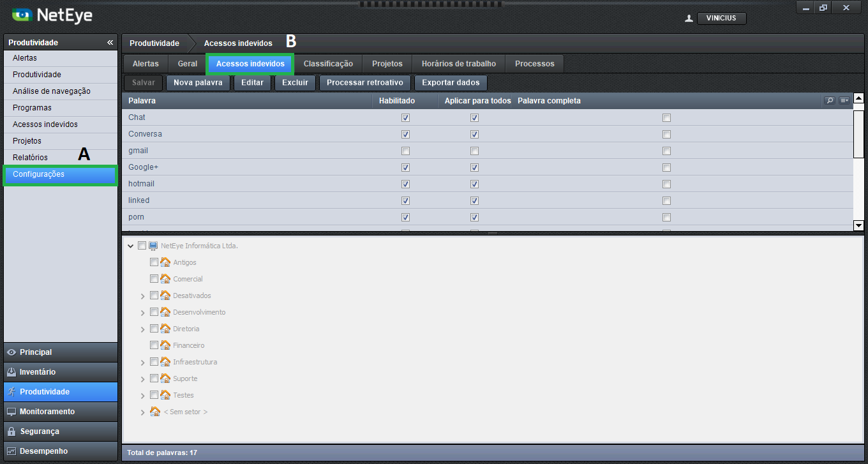Enable the Habilitado checkbox for gmail
Screen dimensions: 868x464
(x=405, y=151)
